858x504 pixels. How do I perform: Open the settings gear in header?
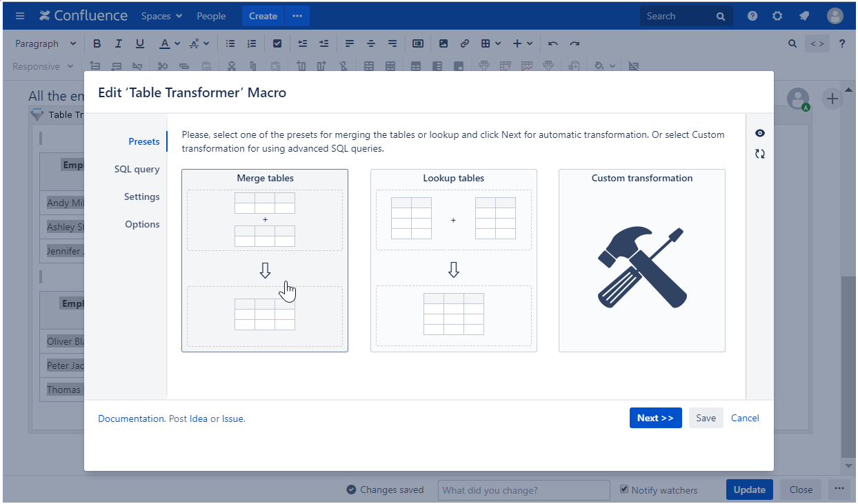[x=777, y=16]
